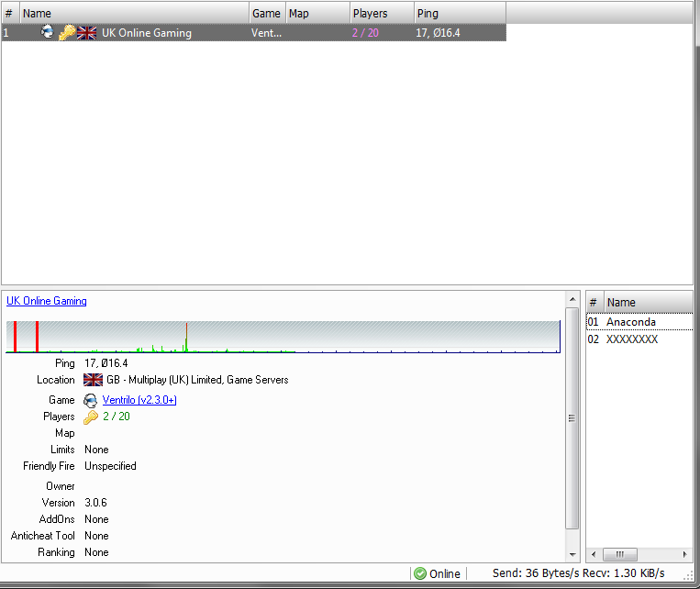Image resolution: width=700 pixels, height=589 pixels.
Task: Click player list scroll right arrow
Action: coord(684,555)
